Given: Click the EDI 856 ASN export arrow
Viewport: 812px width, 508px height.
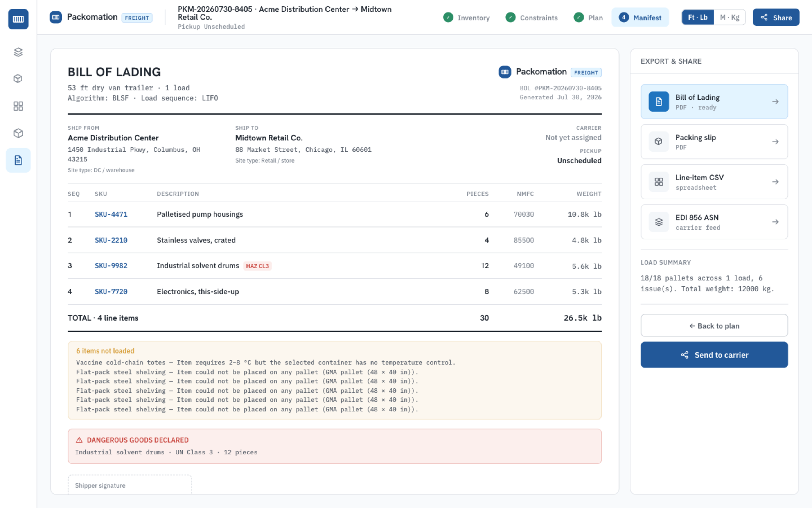Looking at the screenshot, I should (775, 222).
